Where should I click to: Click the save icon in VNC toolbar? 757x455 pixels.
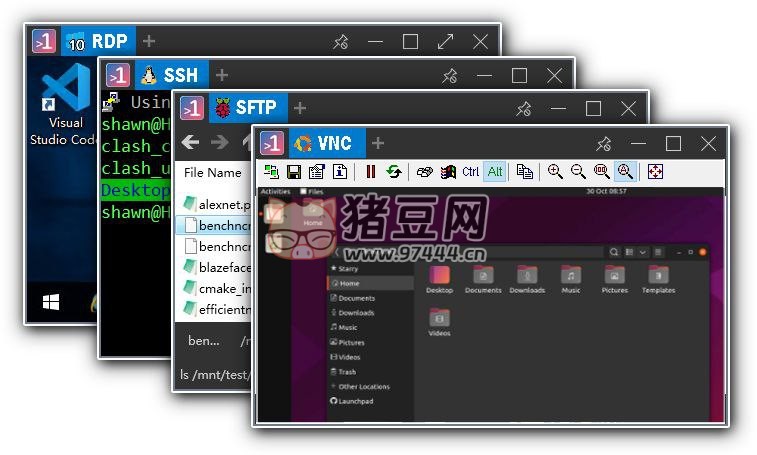tap(294, 172)
